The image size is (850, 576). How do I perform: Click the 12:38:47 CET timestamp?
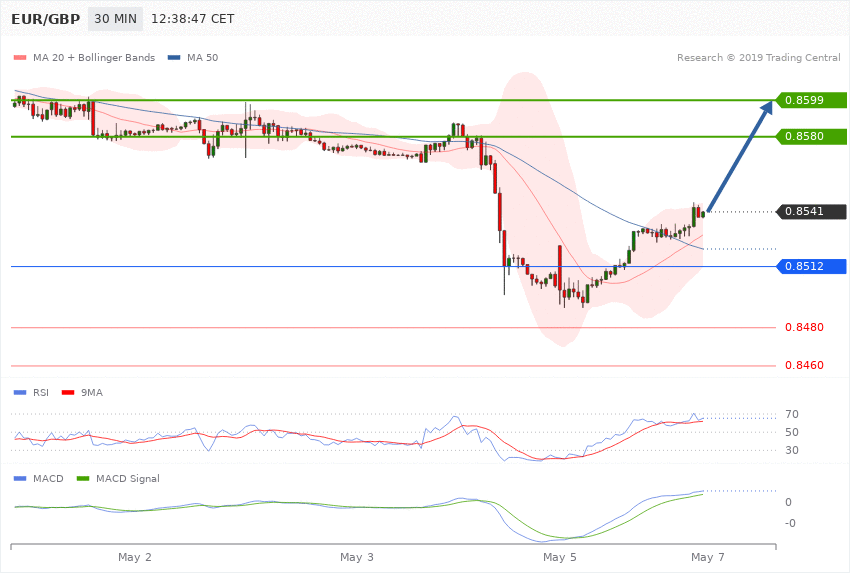192,19
